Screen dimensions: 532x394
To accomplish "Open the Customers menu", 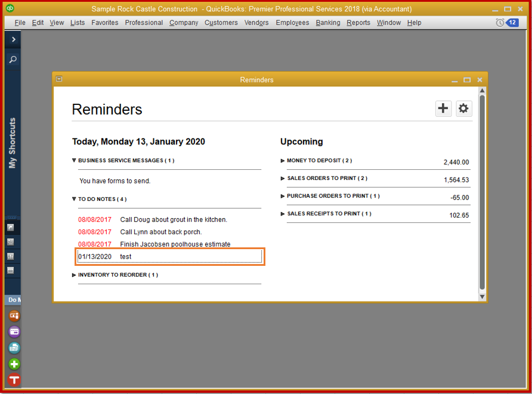I will [x=221, y=23].
